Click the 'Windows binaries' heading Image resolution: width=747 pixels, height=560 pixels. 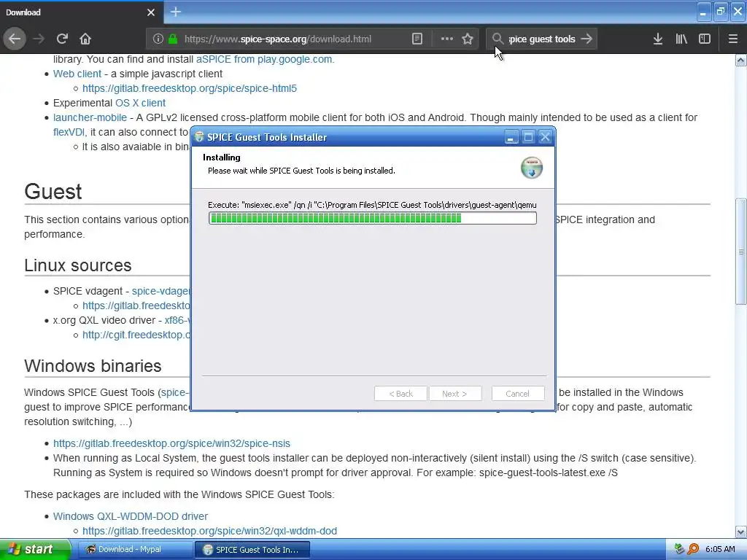pyautogui.click(x=93, y=366)
